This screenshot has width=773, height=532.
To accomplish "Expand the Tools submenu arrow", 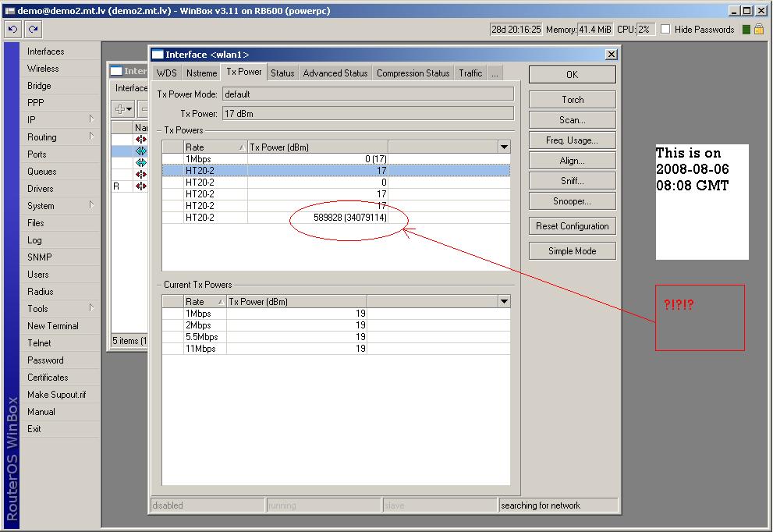I will [92, 307].
